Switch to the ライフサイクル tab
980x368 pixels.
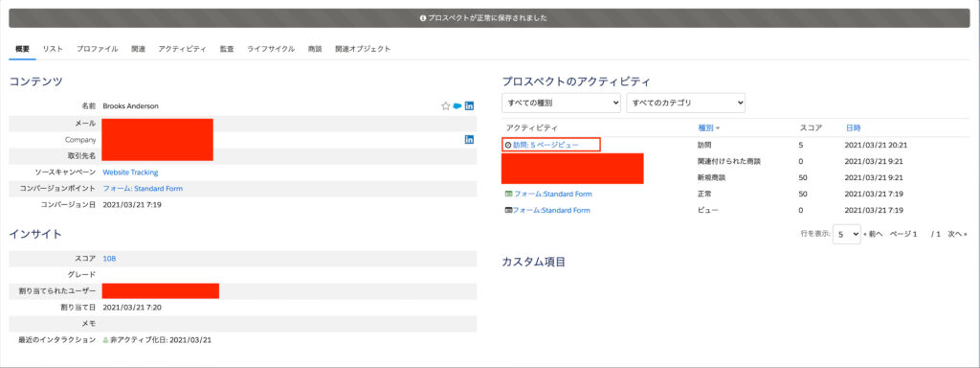271,49
